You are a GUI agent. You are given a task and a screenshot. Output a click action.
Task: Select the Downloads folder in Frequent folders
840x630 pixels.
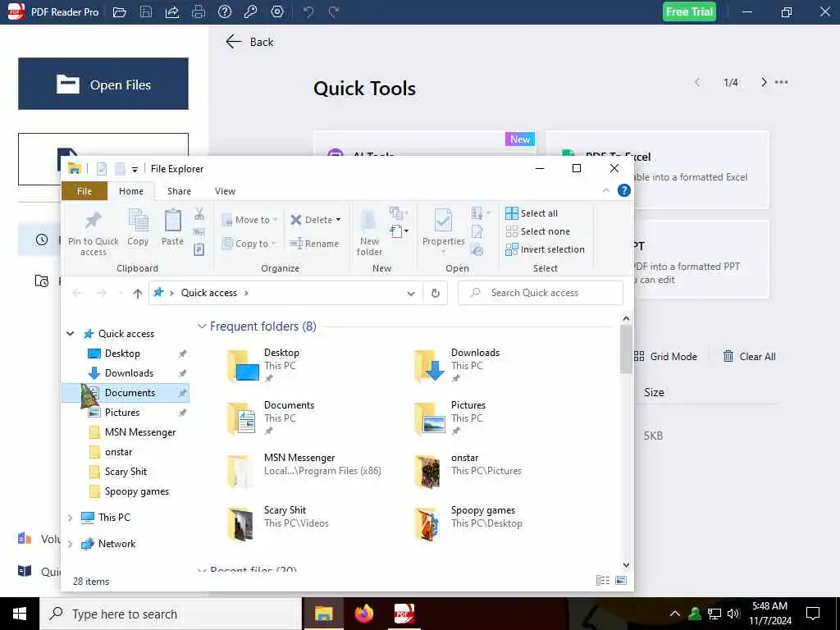point(458,365)
